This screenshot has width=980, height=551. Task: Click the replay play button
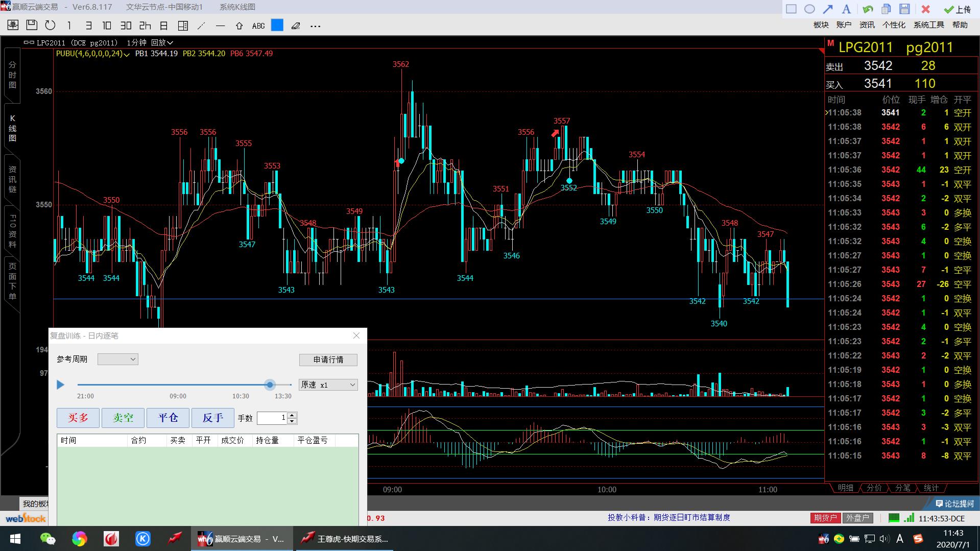[x=60, y=385]
